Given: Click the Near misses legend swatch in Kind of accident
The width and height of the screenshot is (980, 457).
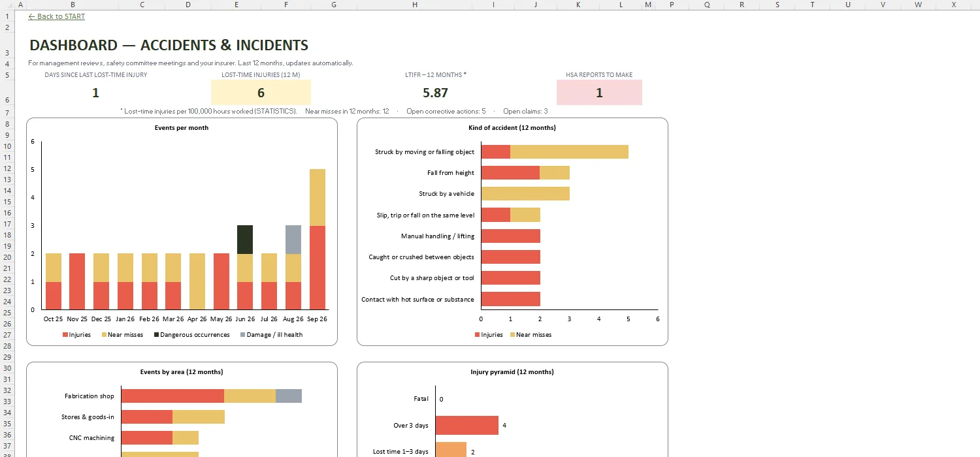Looking at the screenshot, I should point(512,335).
